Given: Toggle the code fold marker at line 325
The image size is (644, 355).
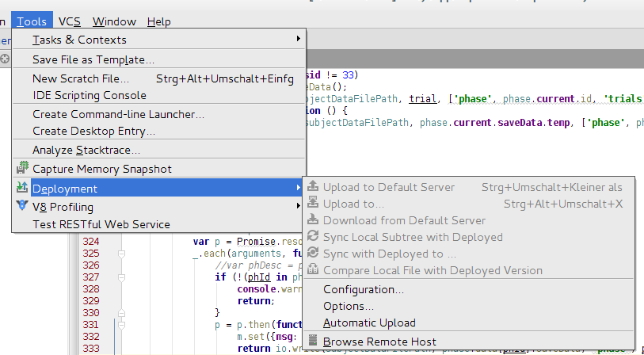Looking at the screenshot, I should (121, 254).
